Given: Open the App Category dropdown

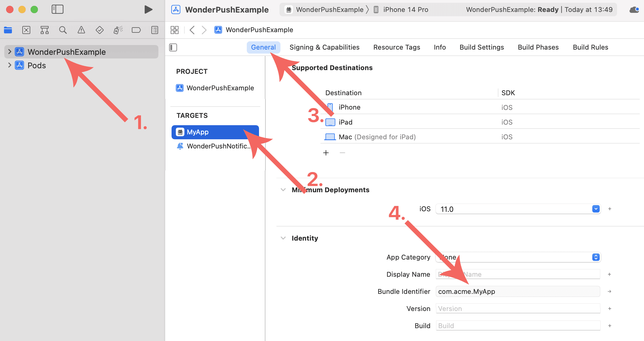Looking at the screenshot, I should pos(596,257).
